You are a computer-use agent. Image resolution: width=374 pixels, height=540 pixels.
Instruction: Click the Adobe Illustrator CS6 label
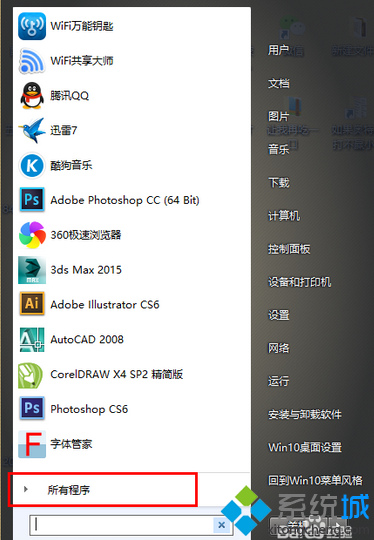click(x=105, y=304)
